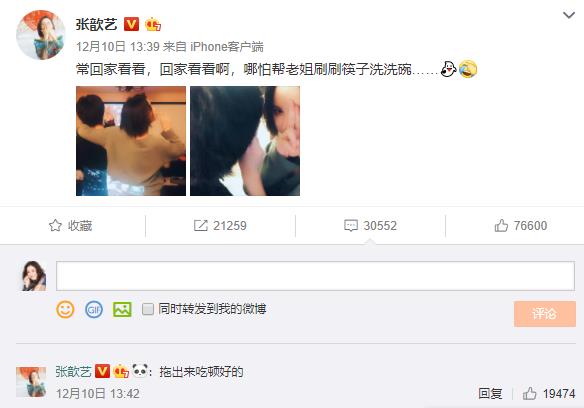Like the comment with 19474 thumbs-up

[x=549, y=393]
